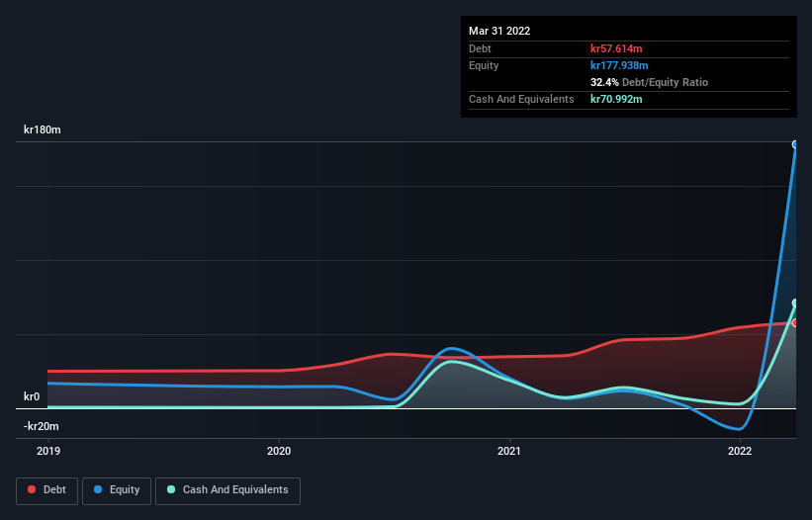Screen dimensions: 812x520
Task: Toggle Cash And Equivalents legend button
Action: coord(227,490)
